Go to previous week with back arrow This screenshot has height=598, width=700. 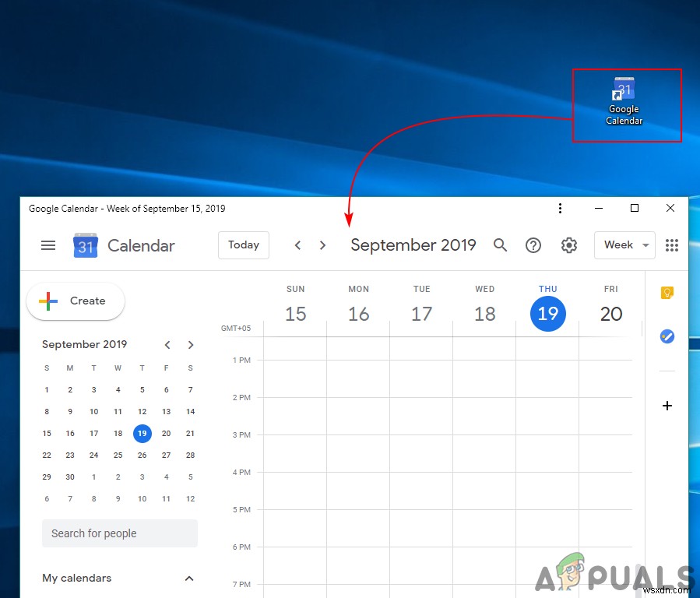pyautogui.click(x=297, y=244)
